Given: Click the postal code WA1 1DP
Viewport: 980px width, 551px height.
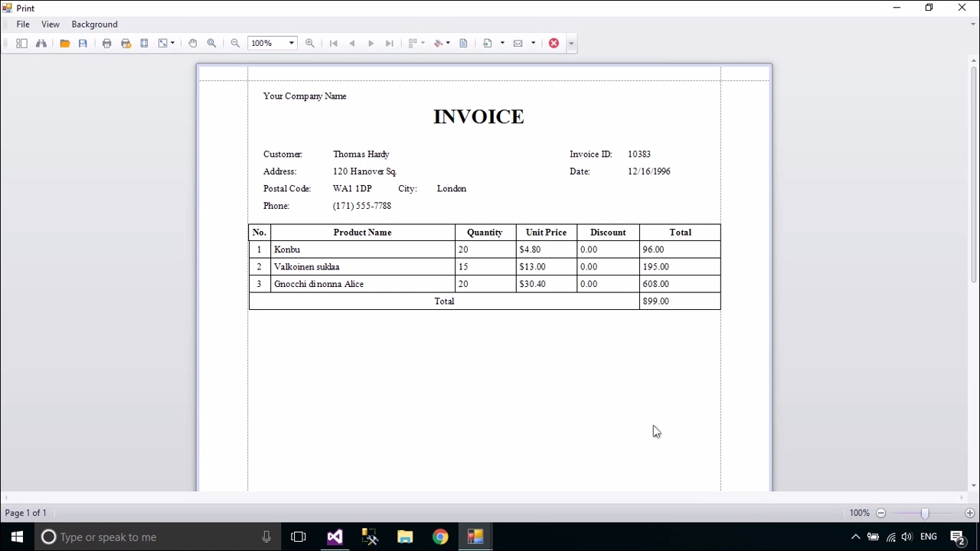Looking at the screenshot, I should [352, 189].
